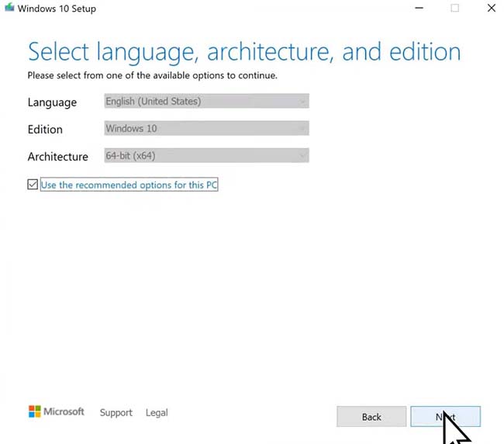Close the Windows 10 Setup window
504x444 pixels.
(492, 8)
